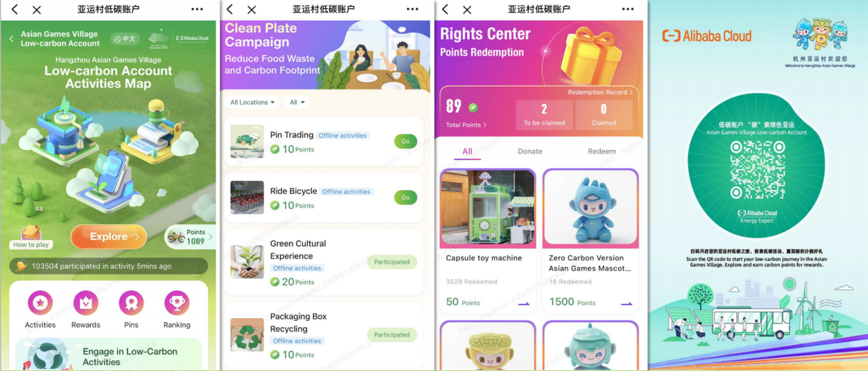Open the Activities star icon
Image resolution: width=868 pixels, height=371 pixels.
click(40, 302)
